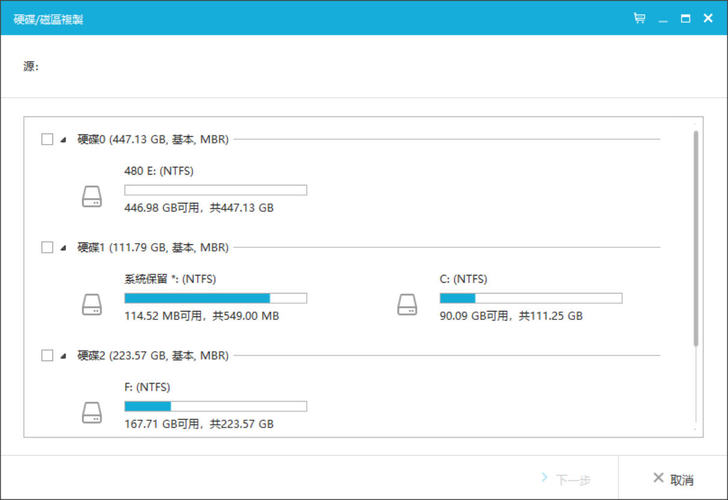Image resolution: width=728 pixels, height=500 pixels.
Task: Check the 硬碟0 checkbox
Action: tap(47, 140)
